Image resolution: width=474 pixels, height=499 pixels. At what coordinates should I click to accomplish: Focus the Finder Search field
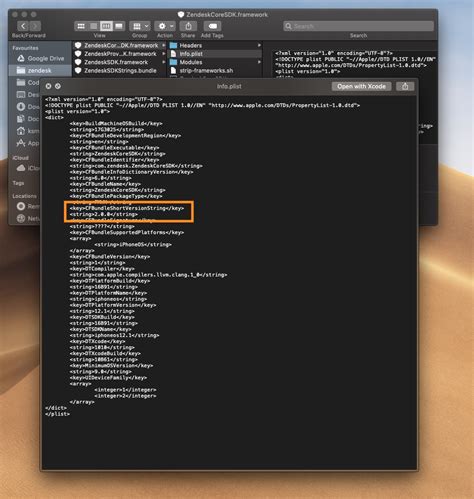point(359,26)
